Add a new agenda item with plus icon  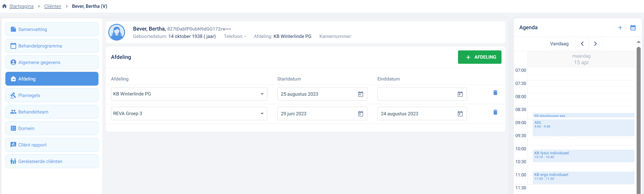(620, 28)
